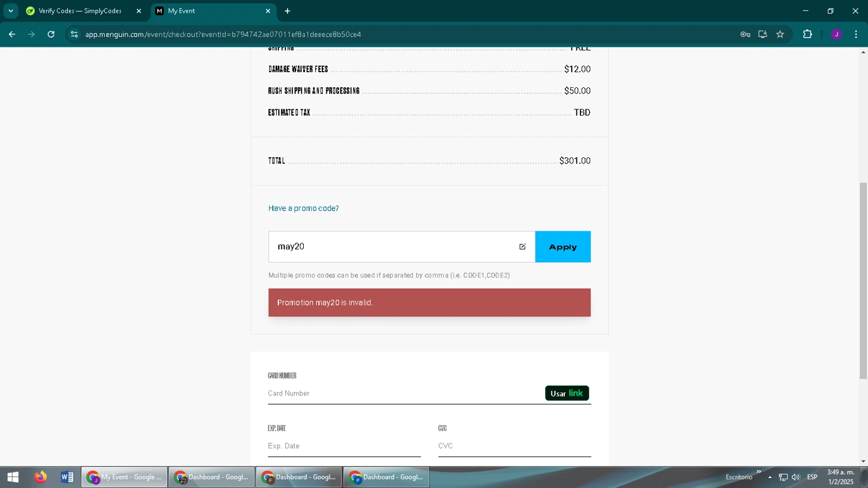Click the Damage Waiver Fees $12.00 amount
Screen dimensions: 868x488
point(578,69)
